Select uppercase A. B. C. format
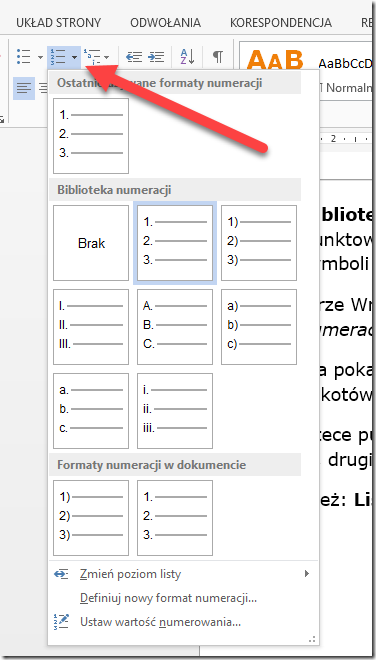The height and width of the screenshot is (660, 376). click(x=175, y=327)
